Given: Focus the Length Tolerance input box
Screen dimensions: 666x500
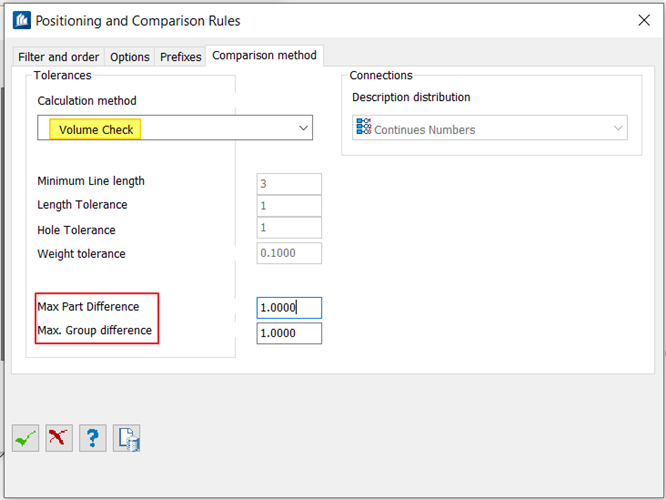Looking at the screenshot, I should coord(289,206).
